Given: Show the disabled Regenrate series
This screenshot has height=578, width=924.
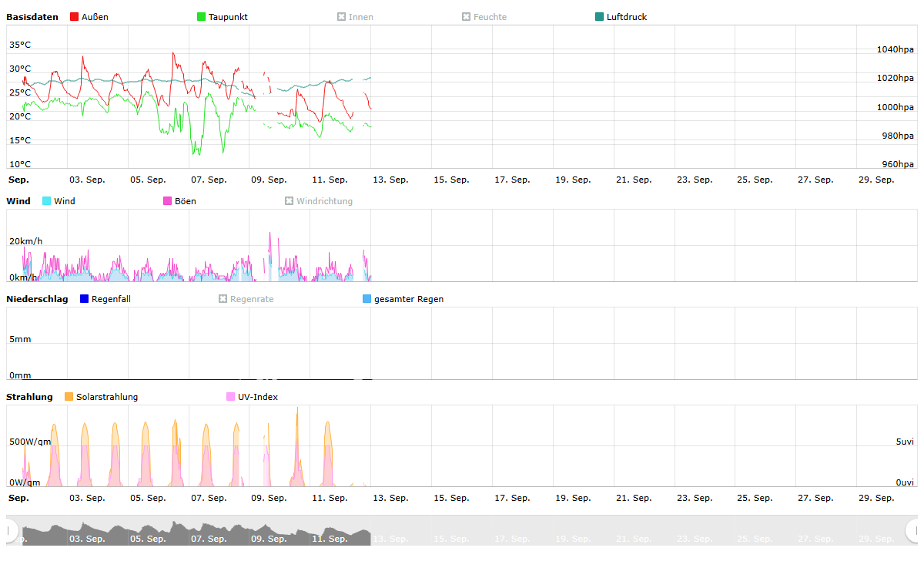Looking at the screenshot, I should click(246, 299).
